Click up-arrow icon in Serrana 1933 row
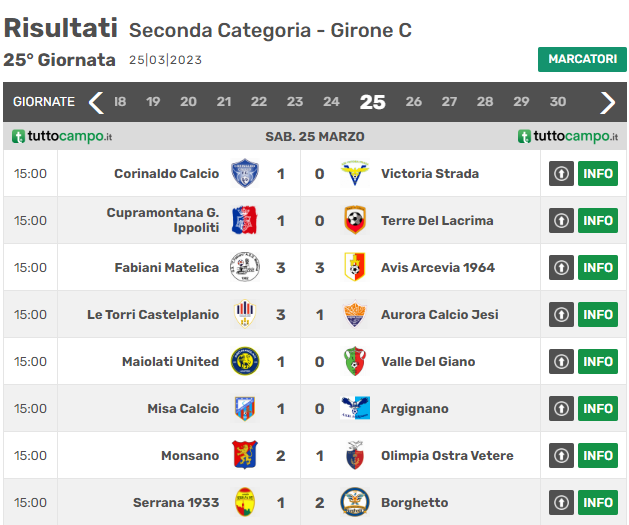This screenshot has width=629, height=525. coord(561,502)
